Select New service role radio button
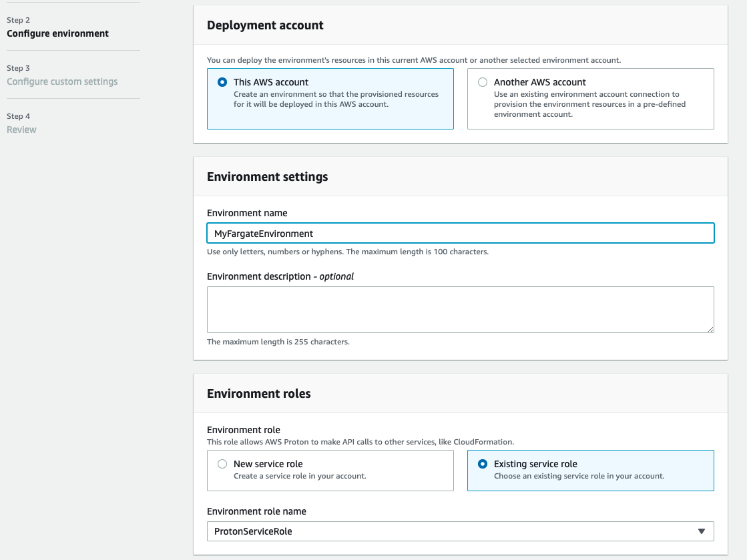The image size is (747, 560). pyautogui.click(x=222, y=464)
